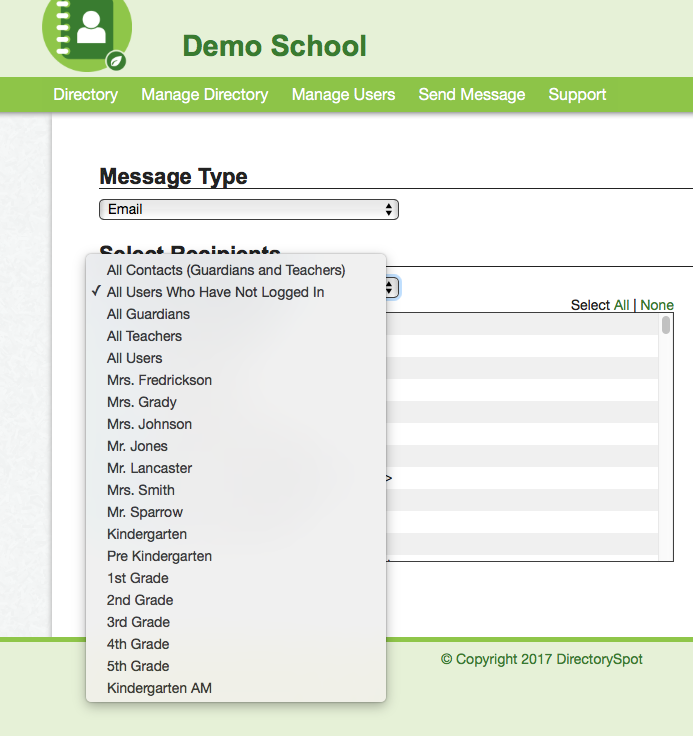Open the Support page
The image size is (693, 736).
(x=577, y=94)
